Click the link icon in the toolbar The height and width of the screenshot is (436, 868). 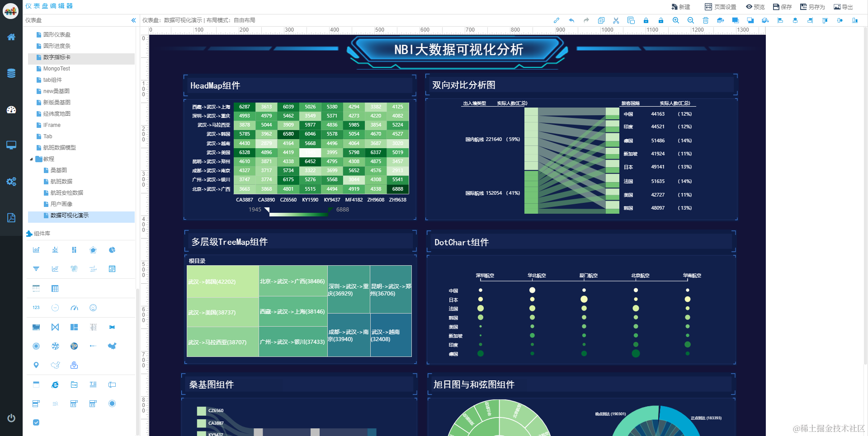coord(557,20)
